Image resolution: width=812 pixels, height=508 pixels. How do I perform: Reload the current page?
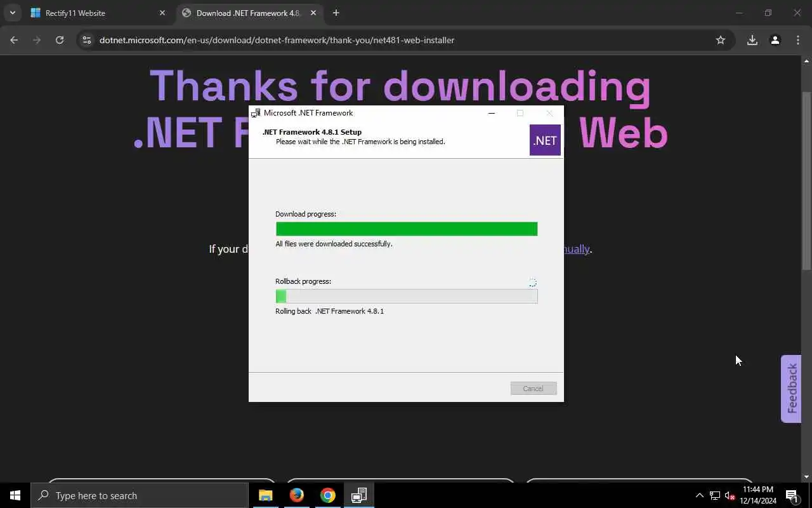60,40
